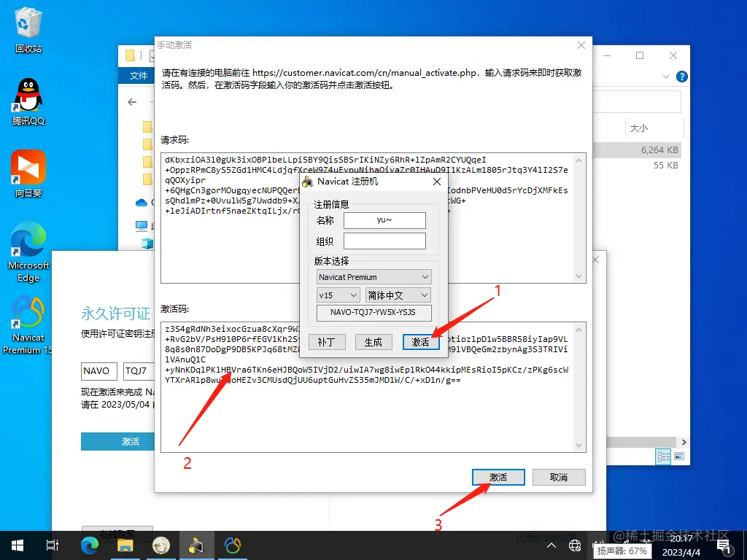The image size is (747, 560).
Task: Click the File Explorer horizontal scrollbar right arrow
Action: click(x=684, y=442)
